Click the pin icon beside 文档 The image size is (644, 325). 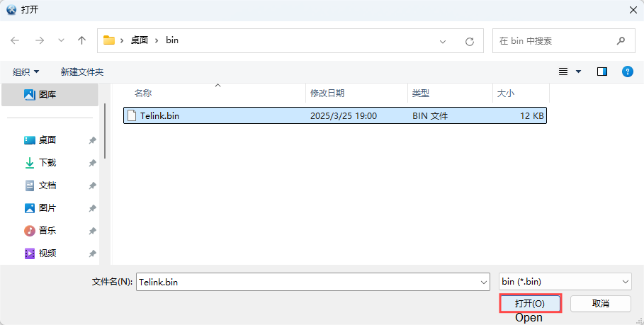92,186
